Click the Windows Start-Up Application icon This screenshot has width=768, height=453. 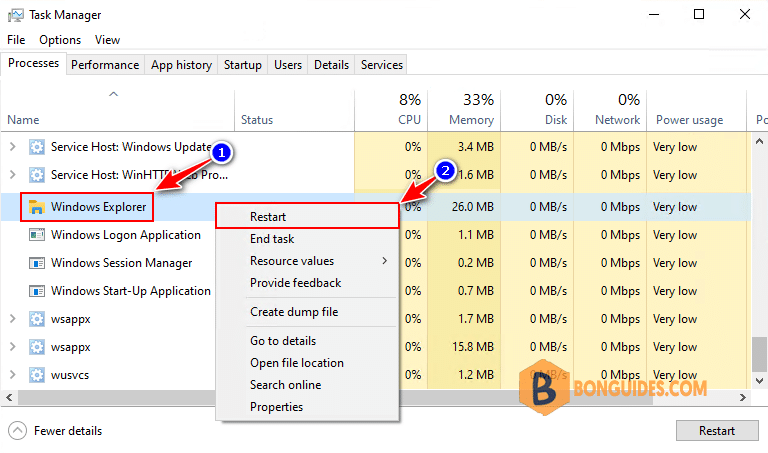[x=37, y=291]
